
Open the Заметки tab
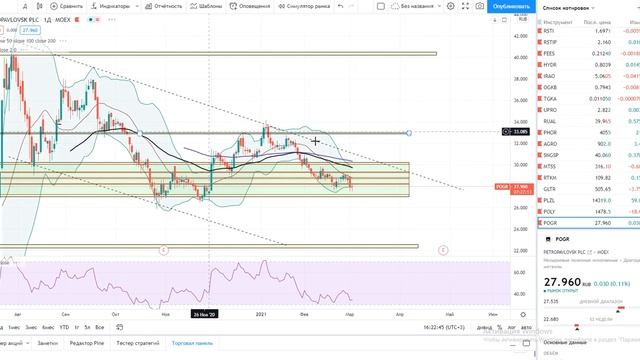[48, 343]
